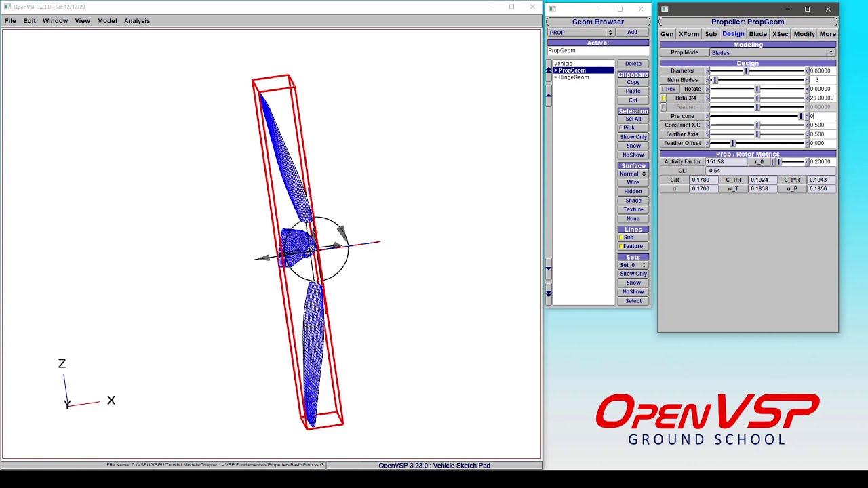Click the Diameter value field 6.00000
Screen dimensions: 868x488
(x=823, y=71)
